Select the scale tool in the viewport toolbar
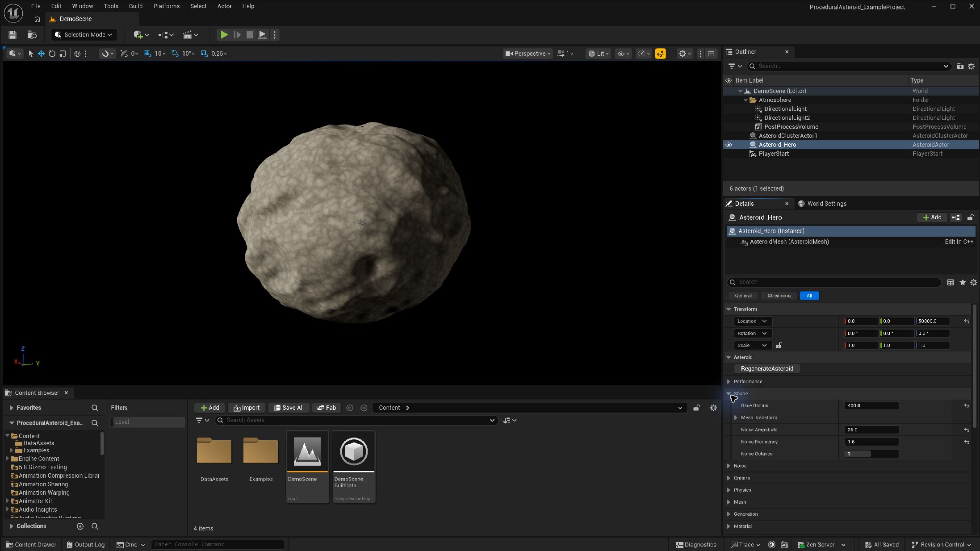Viewport: 980px width, 551px height. click(x=63, y=54)
